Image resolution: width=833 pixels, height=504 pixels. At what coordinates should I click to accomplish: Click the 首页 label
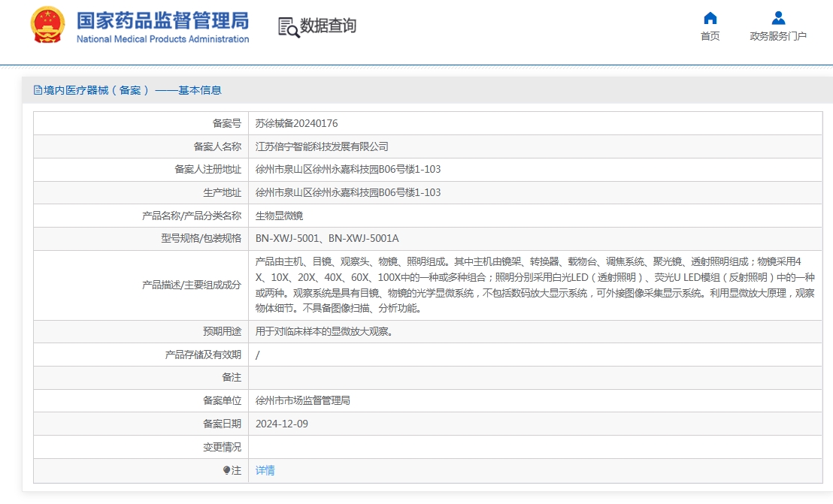coord(710,36)
